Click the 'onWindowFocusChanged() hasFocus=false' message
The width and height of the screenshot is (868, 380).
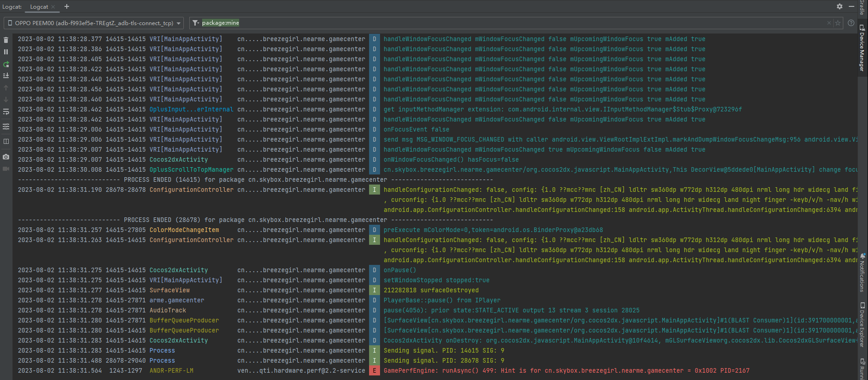point(451,159)
